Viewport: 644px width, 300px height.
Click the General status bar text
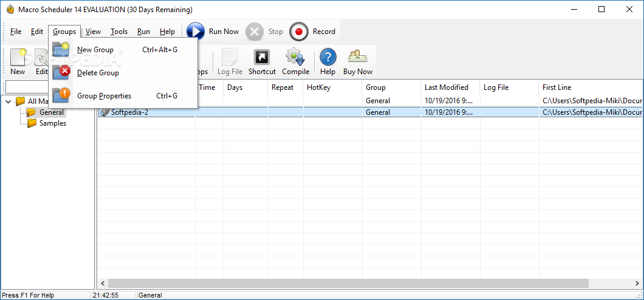tap(150, 295)
